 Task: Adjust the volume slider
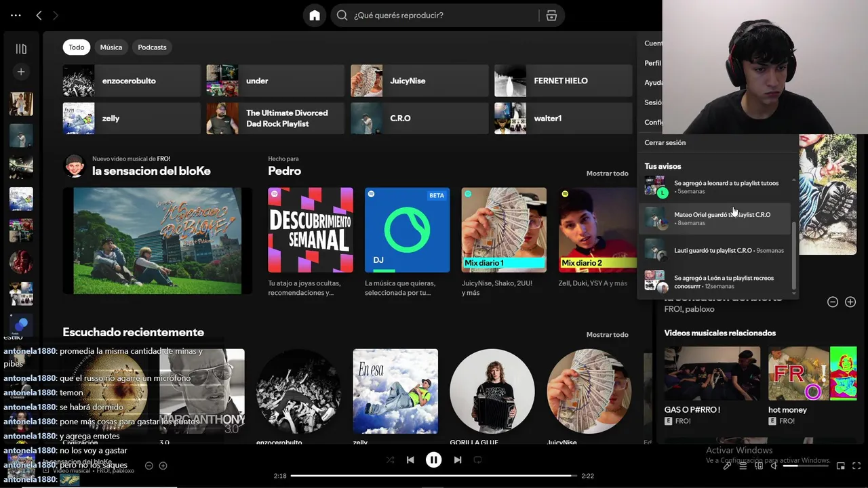806,466
